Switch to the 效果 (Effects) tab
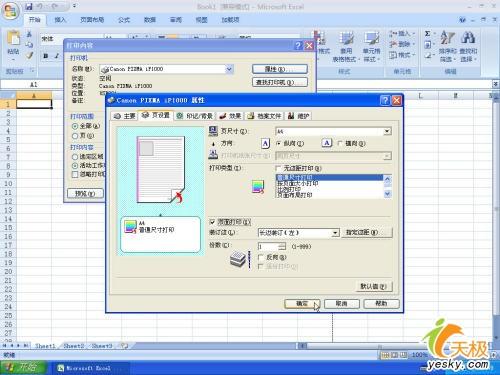500x375 pixels. (x=230, y=116)
